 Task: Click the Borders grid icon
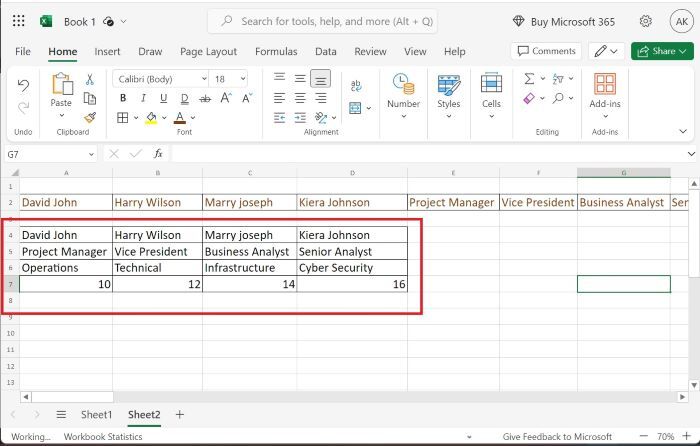pos(122,117)
